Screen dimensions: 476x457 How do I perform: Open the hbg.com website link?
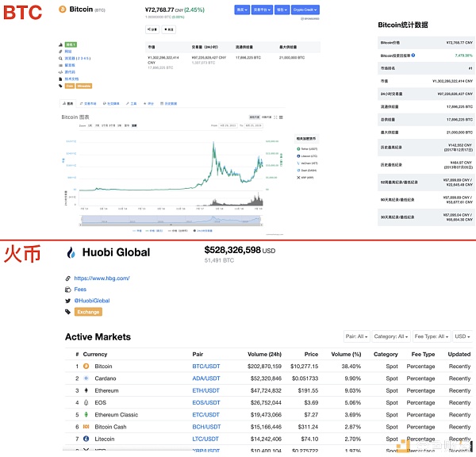[x=102, y=278]
